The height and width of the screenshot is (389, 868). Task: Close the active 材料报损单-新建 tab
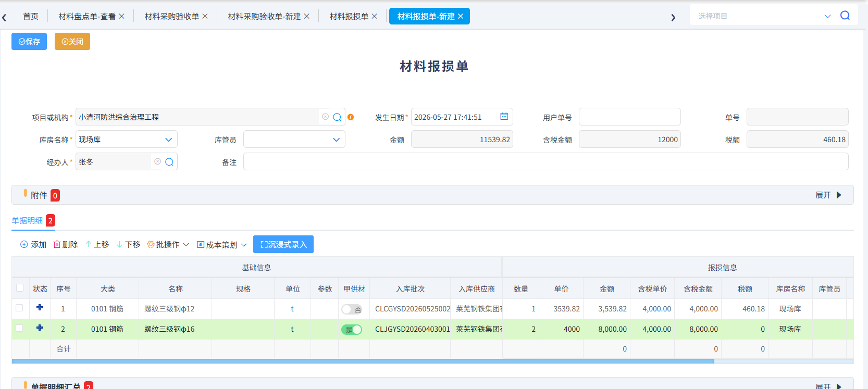(461, 16)
